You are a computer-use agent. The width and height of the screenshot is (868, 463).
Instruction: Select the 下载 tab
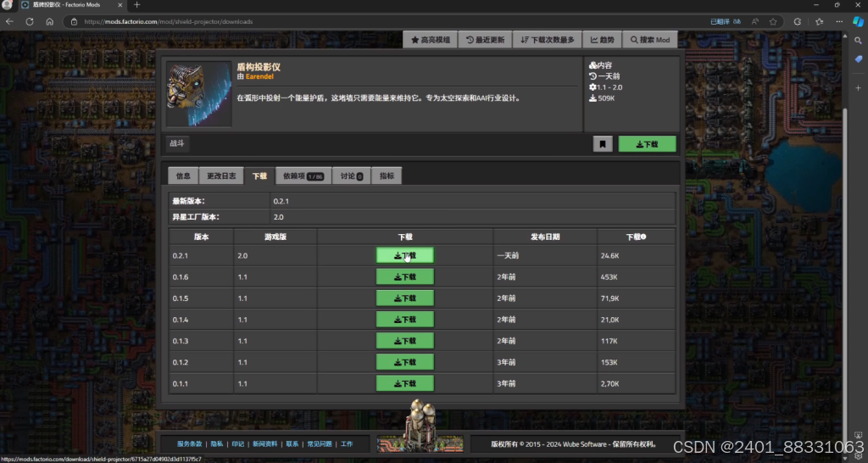point(259,176)
